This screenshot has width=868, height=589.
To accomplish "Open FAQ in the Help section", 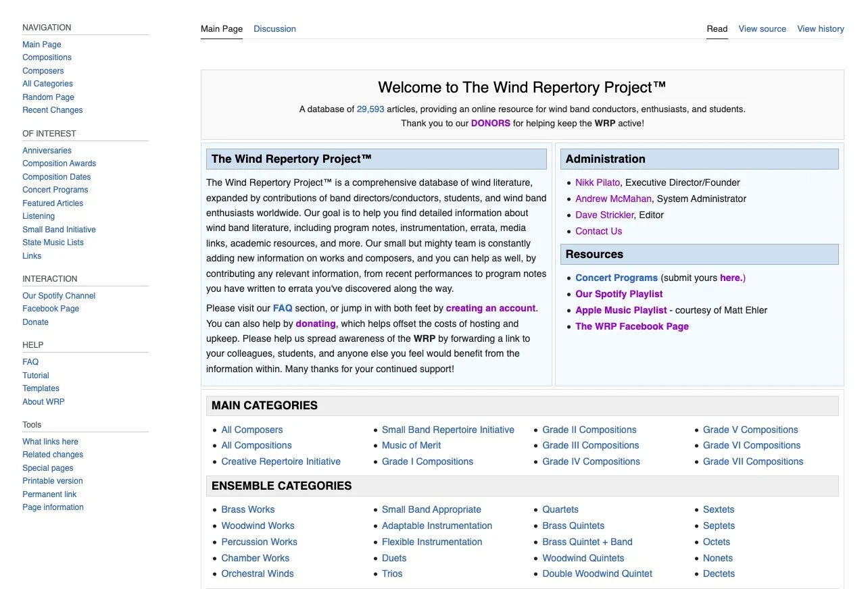I will [x=30, y=362].
